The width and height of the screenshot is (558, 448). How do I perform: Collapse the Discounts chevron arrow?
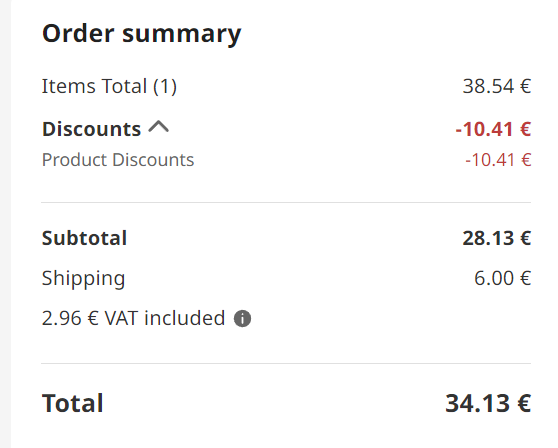pos(159,127)
